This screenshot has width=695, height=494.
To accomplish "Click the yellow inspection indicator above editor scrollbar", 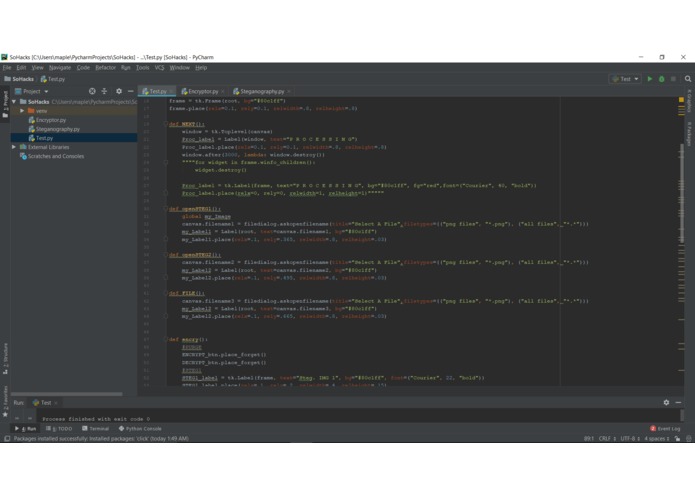I will (x=681, y=100).
